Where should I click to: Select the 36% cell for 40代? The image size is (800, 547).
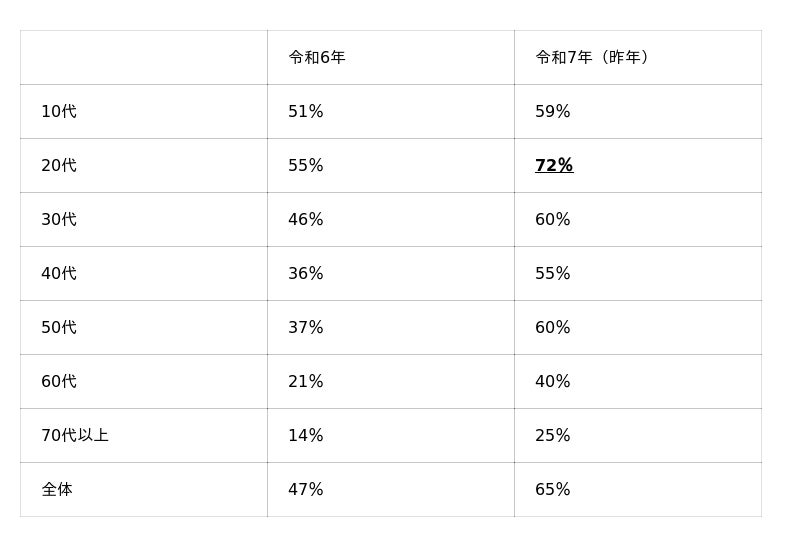(x=306, y=274)
